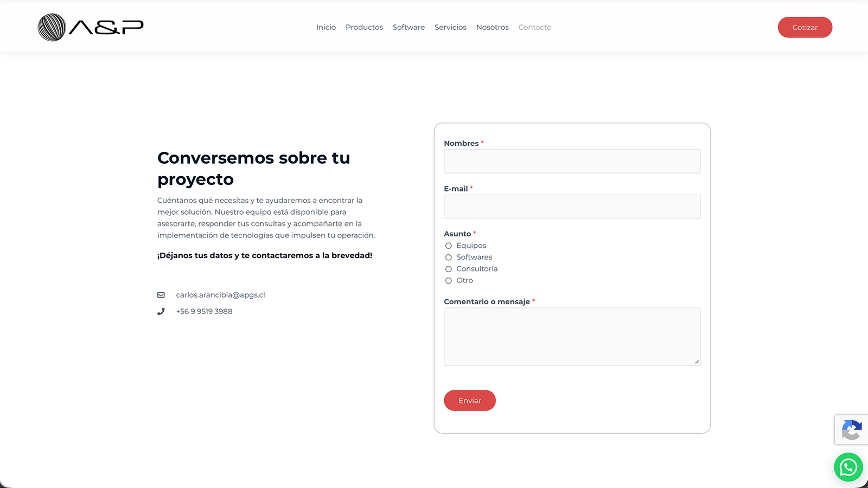Image resolution: width=868 pixels, height=488 pixels.
Task: Open the Productos menu item
Action: (364, 27)
